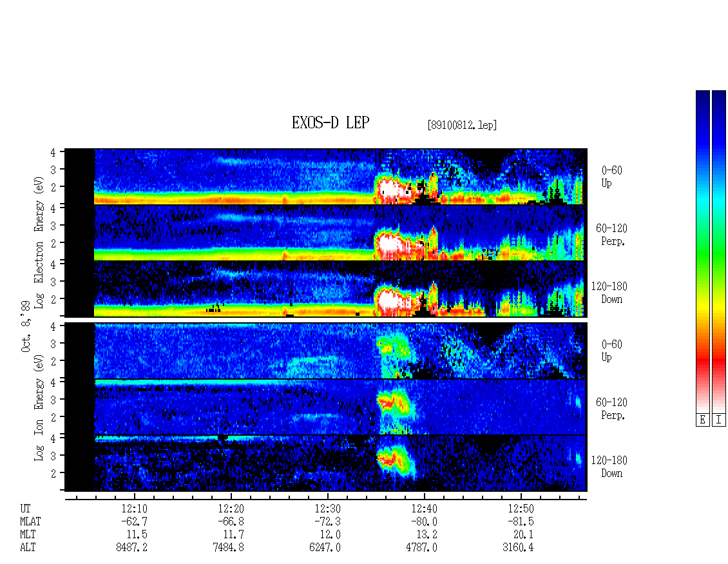This screenshot has height=564, width=728.
Task: Click MLT value 11.7
Action: (x=233, y=535)
